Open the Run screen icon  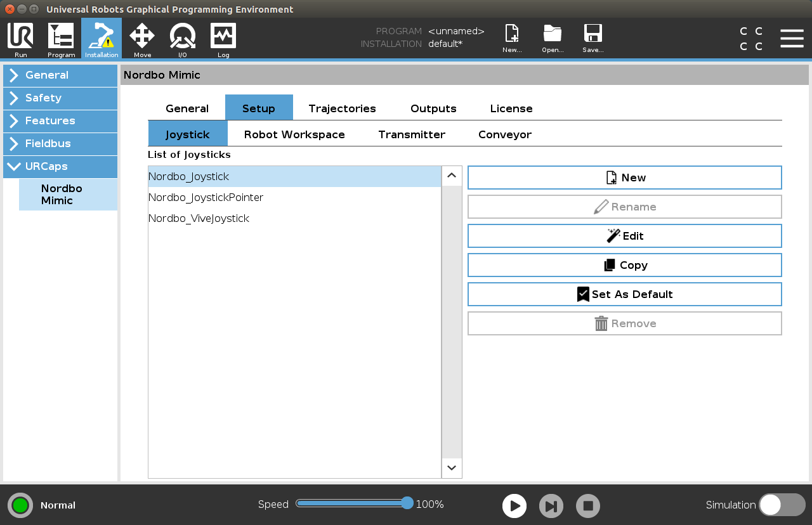pyautogui.click(x=20, y=39)
